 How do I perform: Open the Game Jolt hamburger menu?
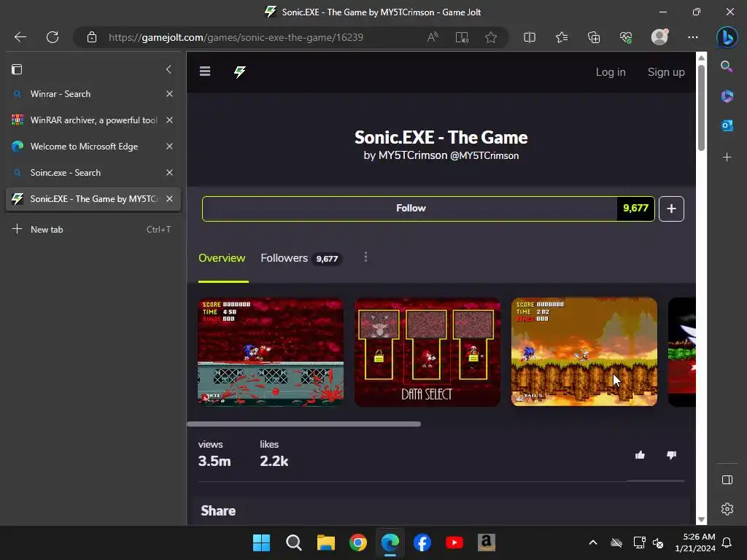point(205,71)
